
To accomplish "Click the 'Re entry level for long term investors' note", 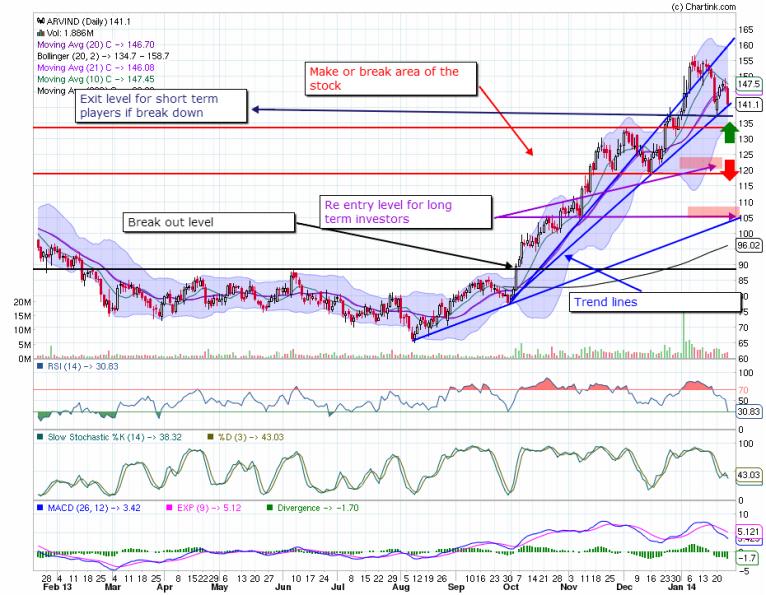I will [x=405, y=212].
